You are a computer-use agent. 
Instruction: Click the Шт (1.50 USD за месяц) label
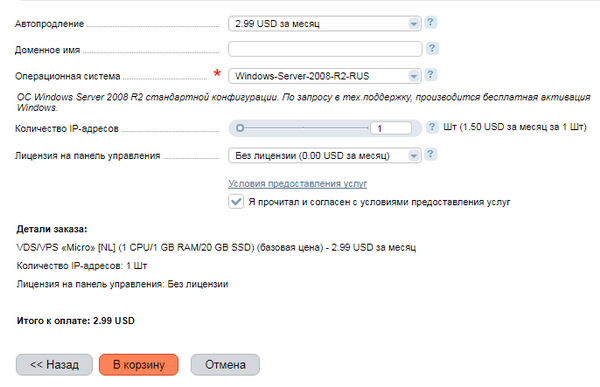tap(515, 127)
